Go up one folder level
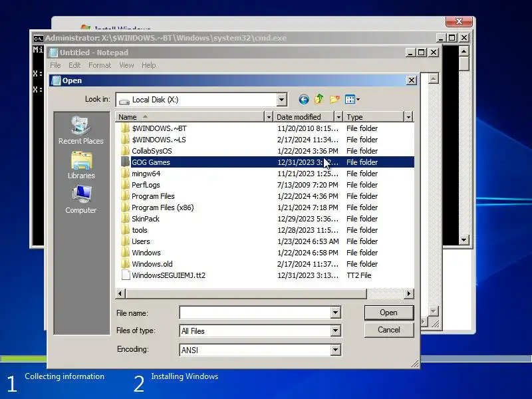The image size is (532, 399). 319,99
